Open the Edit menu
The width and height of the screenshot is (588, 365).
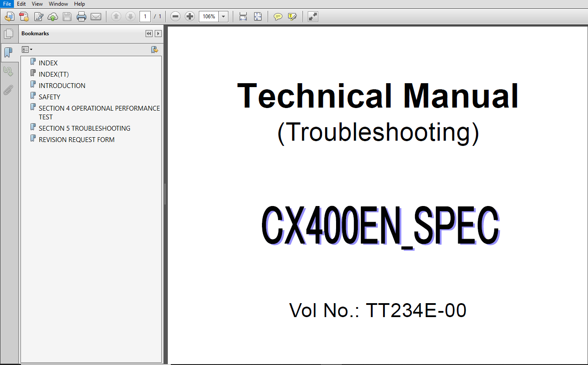coord(21,4)
